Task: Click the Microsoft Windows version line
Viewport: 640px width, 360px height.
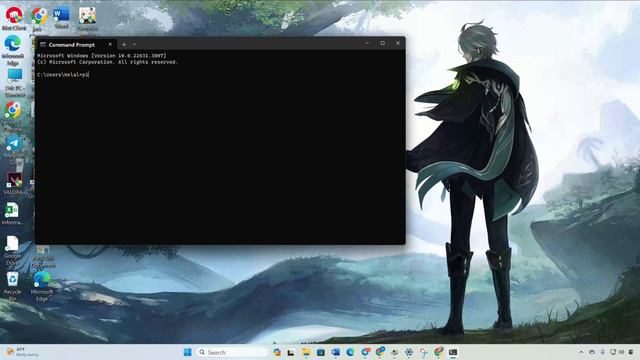Action: point(102,56)
